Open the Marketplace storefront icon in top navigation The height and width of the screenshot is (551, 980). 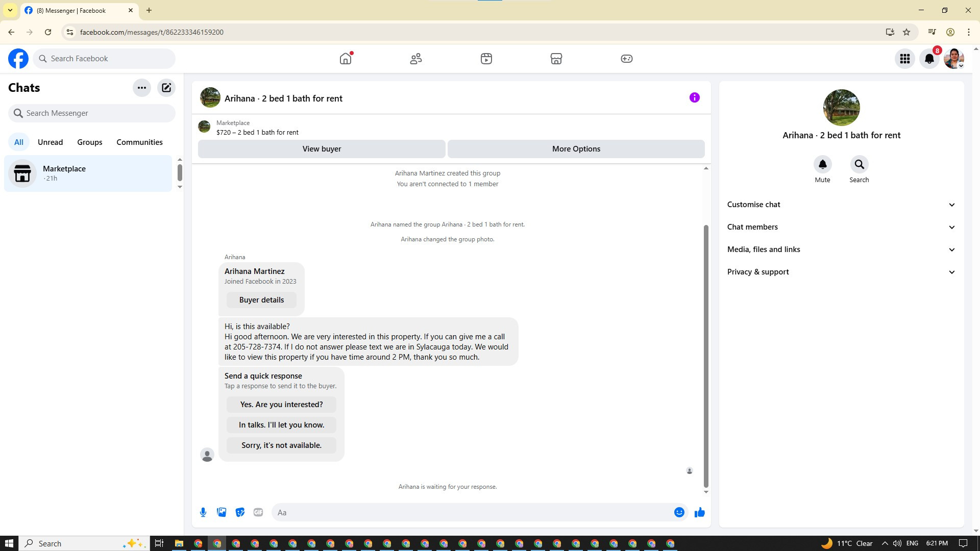(556, 59)
